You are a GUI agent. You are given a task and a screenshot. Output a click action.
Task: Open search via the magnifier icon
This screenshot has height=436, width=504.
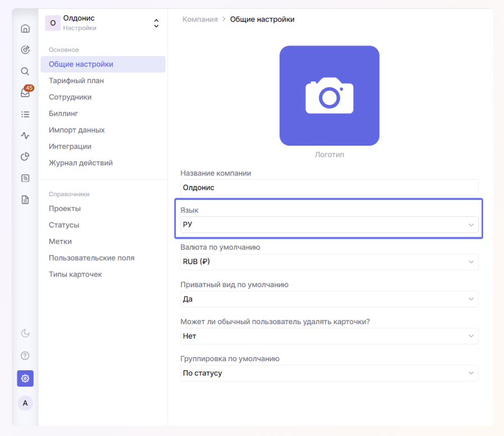tap(25, 71)
